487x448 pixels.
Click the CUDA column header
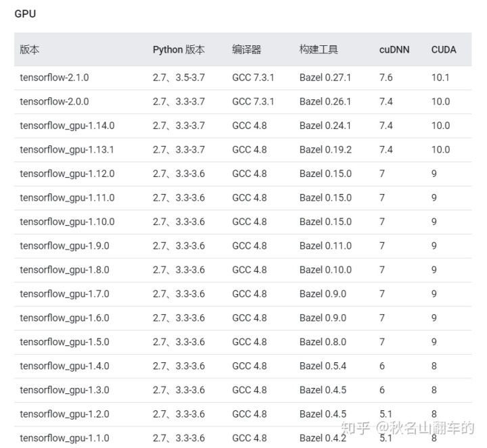444,49
